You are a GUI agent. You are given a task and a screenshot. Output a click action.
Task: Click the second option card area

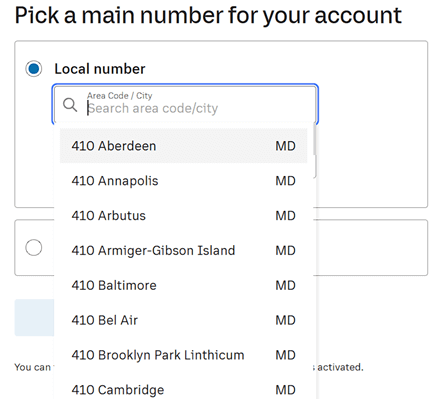(372, 248)
